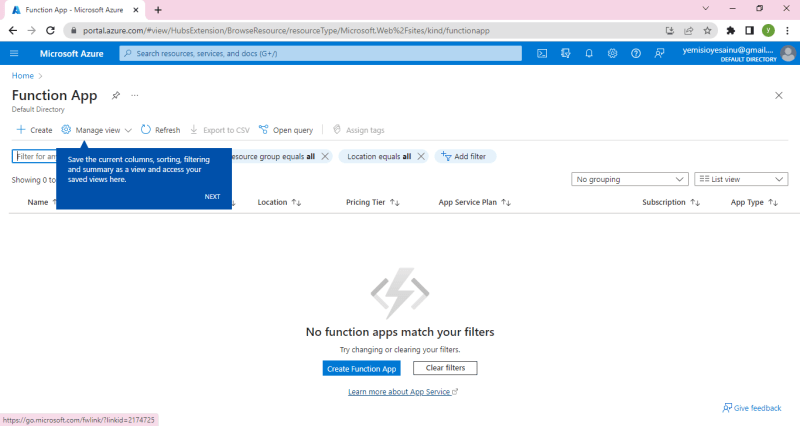Sort by the Location column
This screenshot has width=800, height=426.
click(279, 202)
